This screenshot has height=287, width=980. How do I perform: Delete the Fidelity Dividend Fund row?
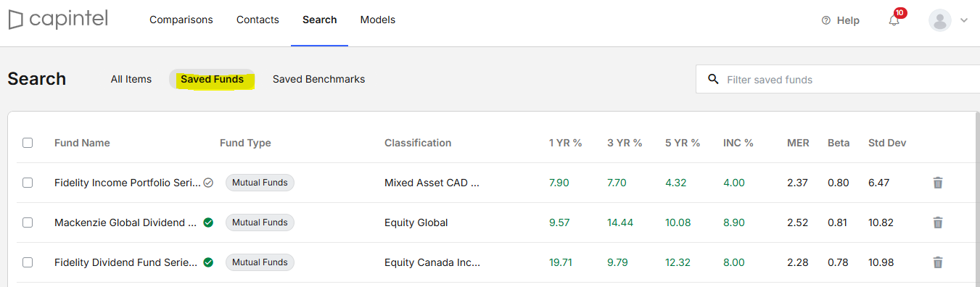[938, 262]
